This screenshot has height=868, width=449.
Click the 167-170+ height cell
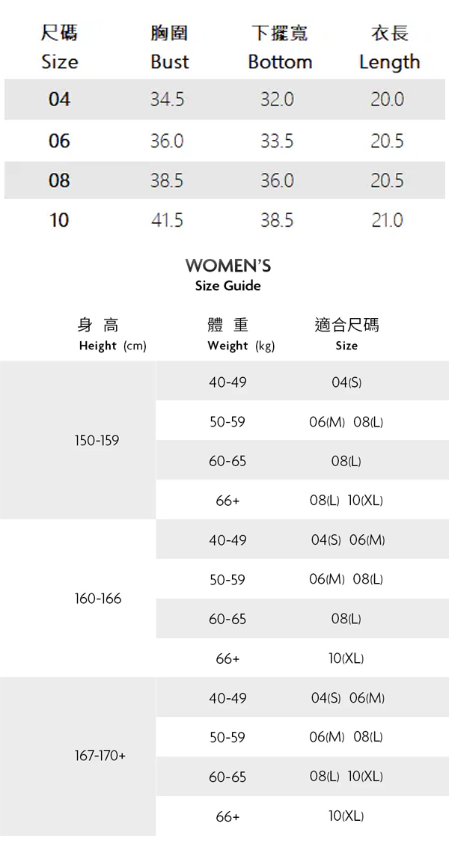click(100, 757)
